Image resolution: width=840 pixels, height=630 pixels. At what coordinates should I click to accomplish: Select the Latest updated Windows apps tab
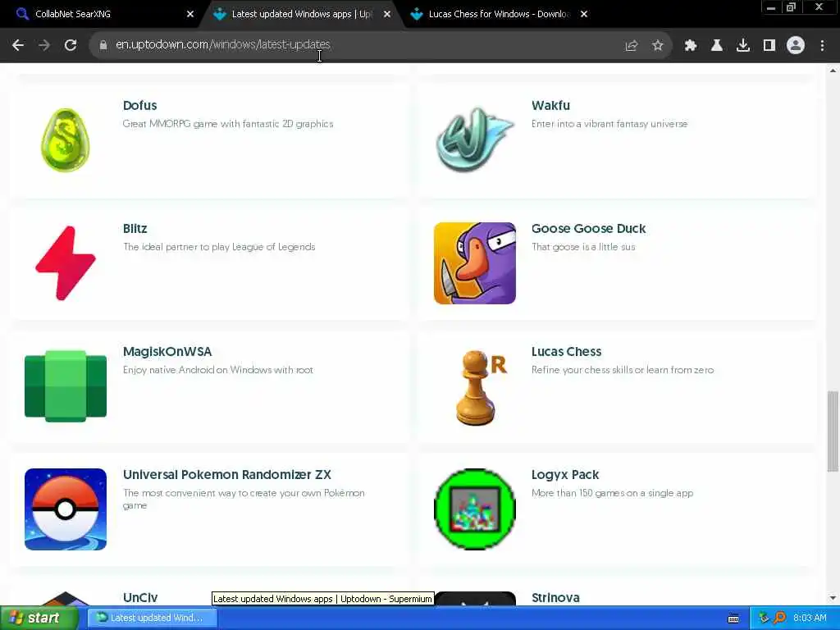[x=301, y=14]
